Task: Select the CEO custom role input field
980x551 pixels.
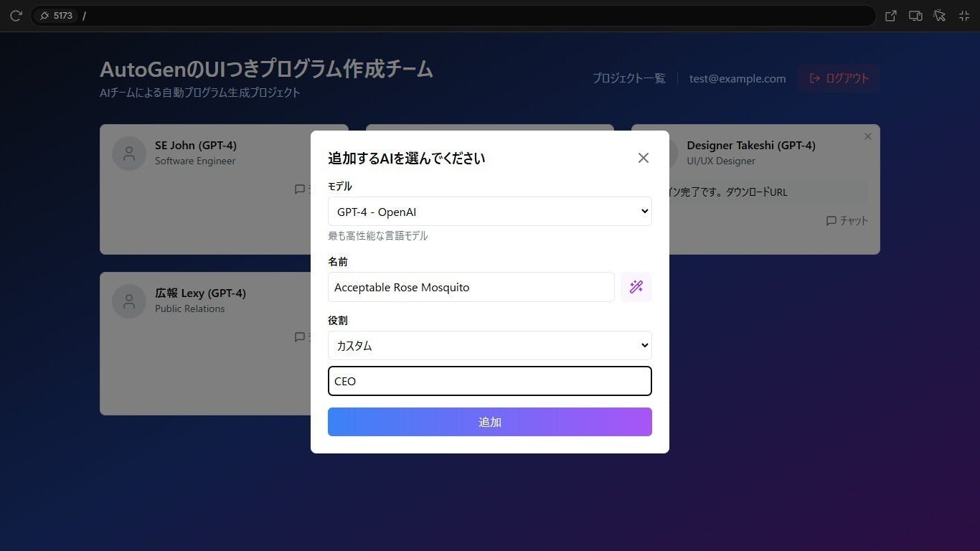Action: [x=490, y=381]
